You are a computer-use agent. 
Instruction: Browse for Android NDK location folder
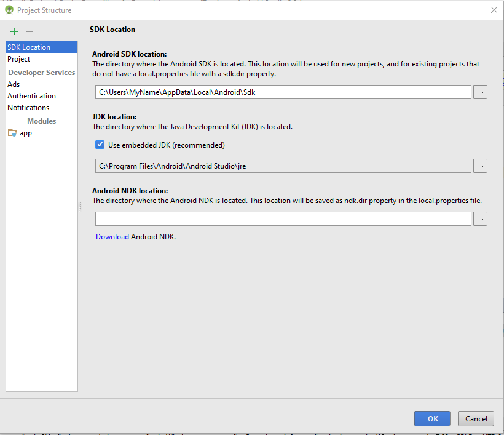(x=481, y=219)
